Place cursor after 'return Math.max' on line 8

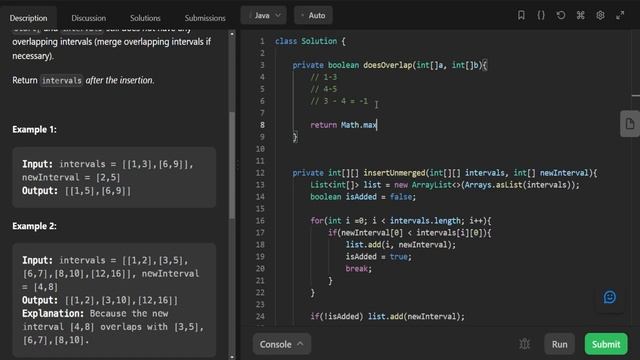pos(377,125)
